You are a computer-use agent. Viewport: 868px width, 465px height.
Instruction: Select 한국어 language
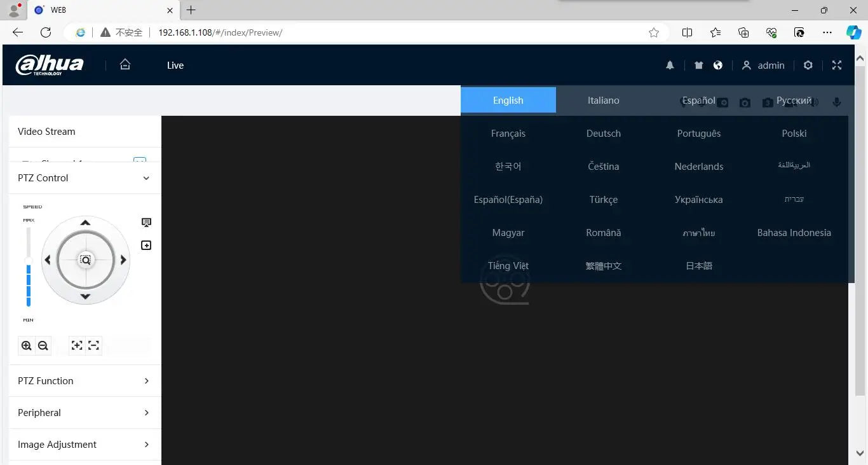click(x=508, y=166)
